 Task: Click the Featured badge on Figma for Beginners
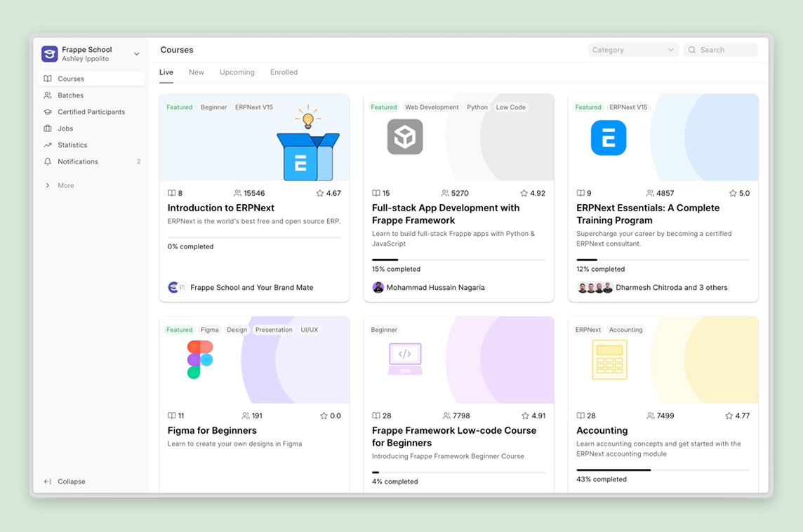pos(179,330)
